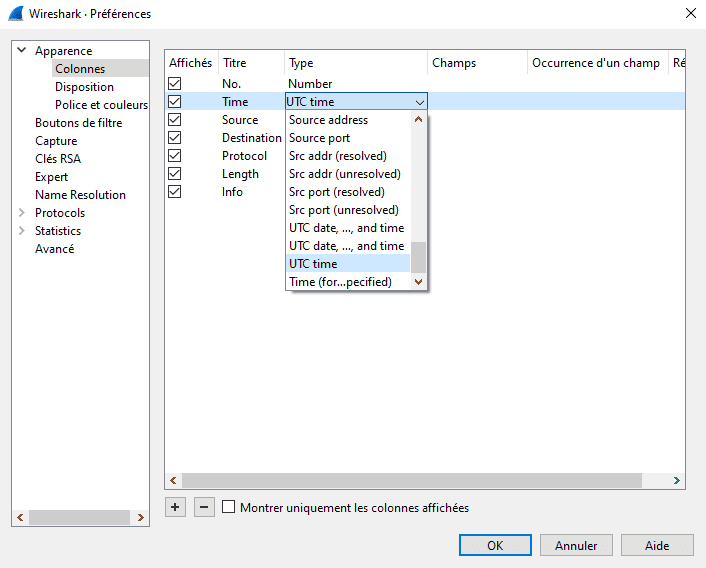Click the Champs column header

pos(477,63)
